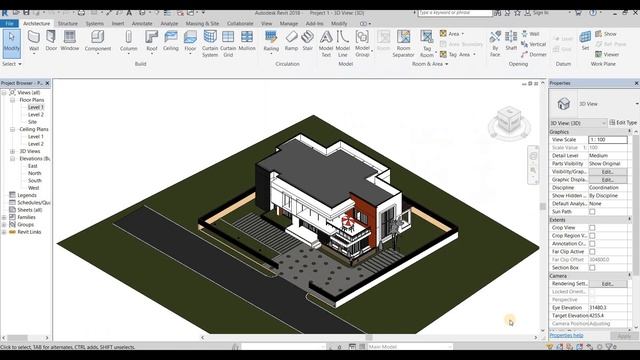Switch to the Annotate tab
Viewport: 640px width, 360px height.
[142, 24]
